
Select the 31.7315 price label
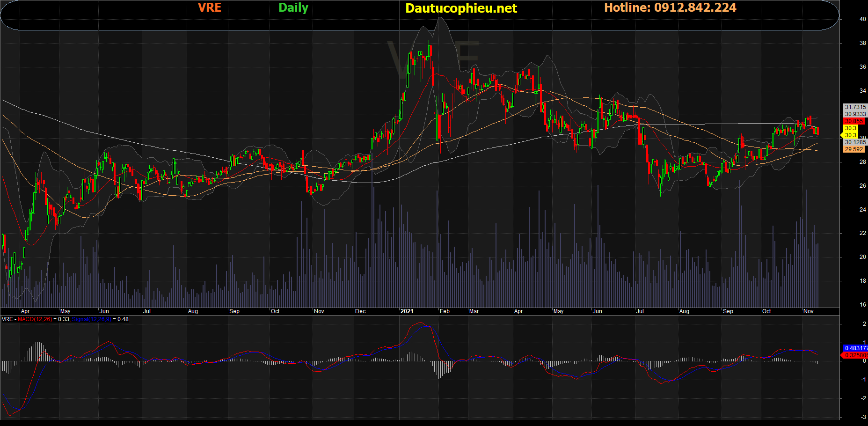pyautogui.click(x=855, y=107)
